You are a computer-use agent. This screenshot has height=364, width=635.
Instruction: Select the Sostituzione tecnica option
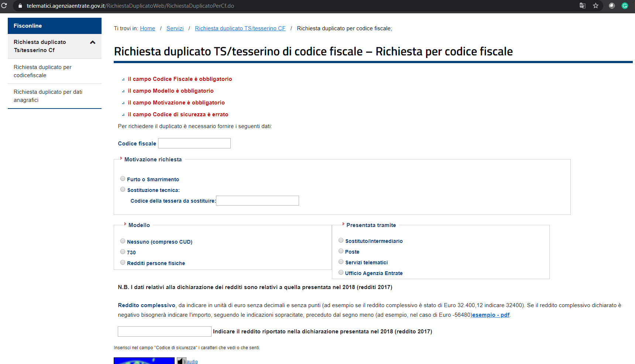[x=123, y=189]
